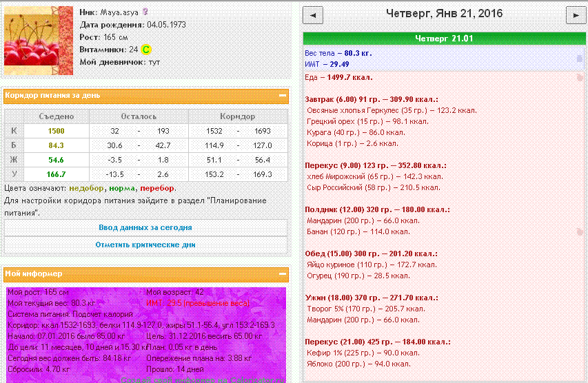Open profile nickname Maya.asya
The height and width of the screenshot is (383, 588).
[119, 12]
